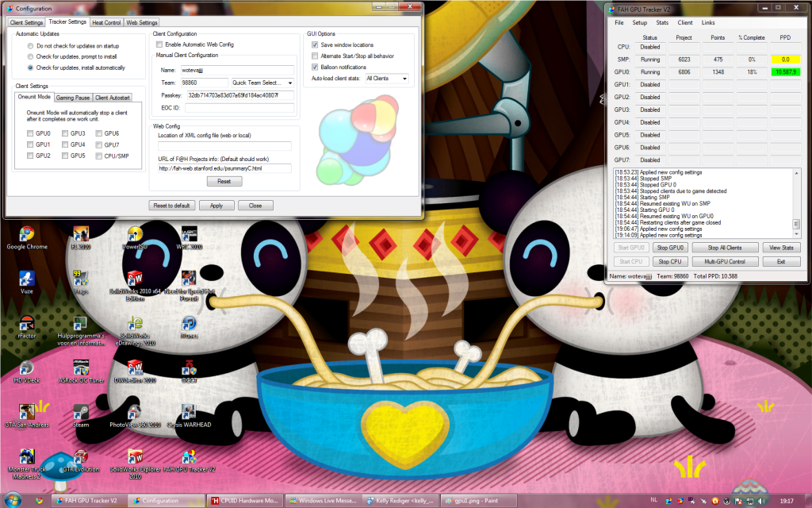Image resolution: width=812 pixels, height=508 pixels.
Task: Select the rFactor desktop icon
Action: coord(27,327)
